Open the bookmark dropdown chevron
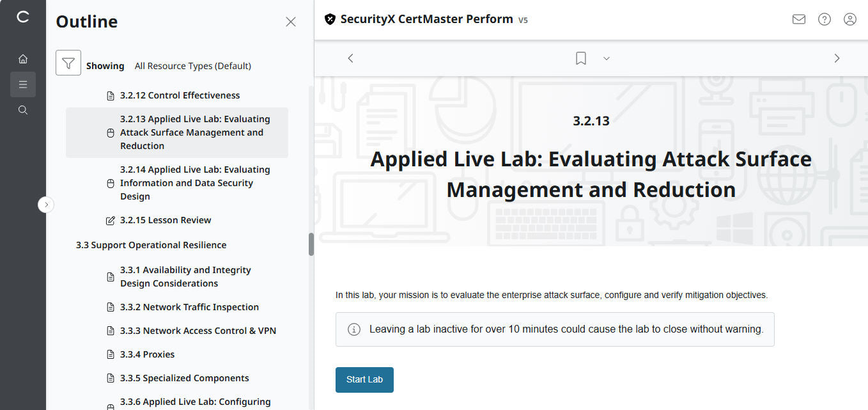The width and height of the screenshot is (868, 410). [606, 58]
